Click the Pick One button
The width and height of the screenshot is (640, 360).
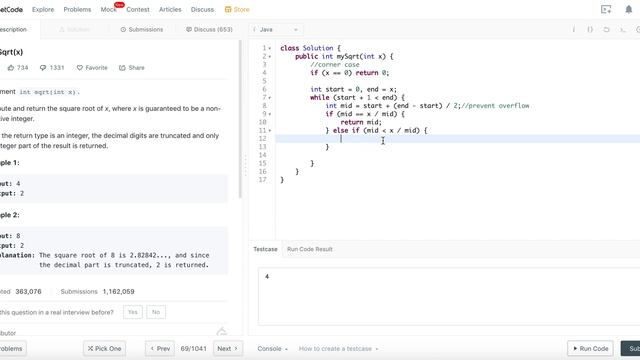click(x=104, y=349)
